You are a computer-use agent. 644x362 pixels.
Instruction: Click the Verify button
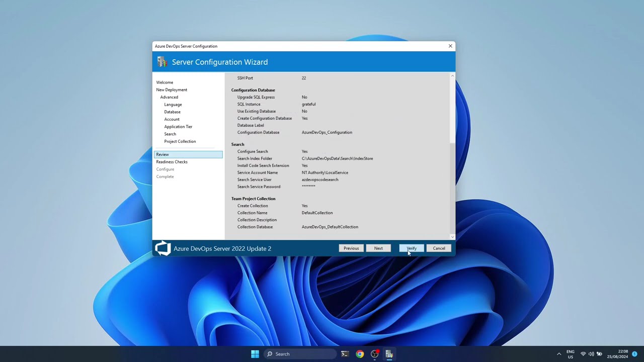pos(412,248)
